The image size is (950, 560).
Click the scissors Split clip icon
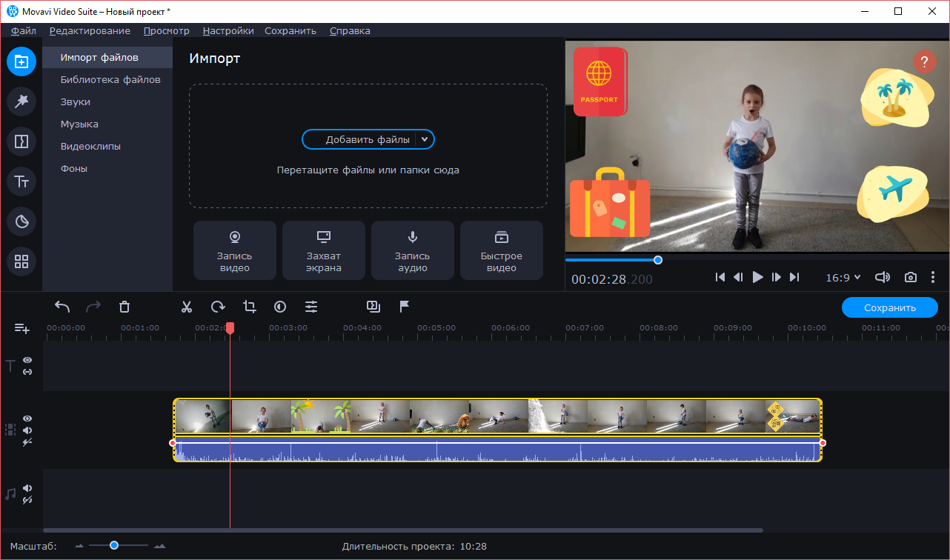[187, 307]
